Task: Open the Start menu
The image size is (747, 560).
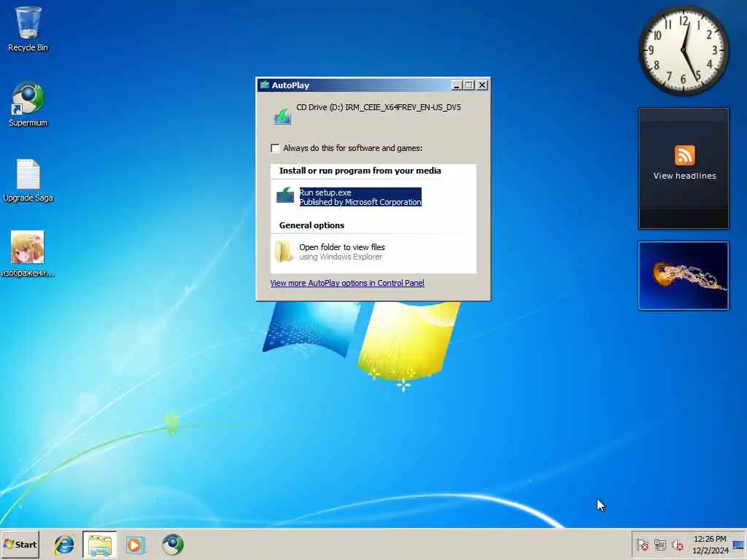Action: 20,544
